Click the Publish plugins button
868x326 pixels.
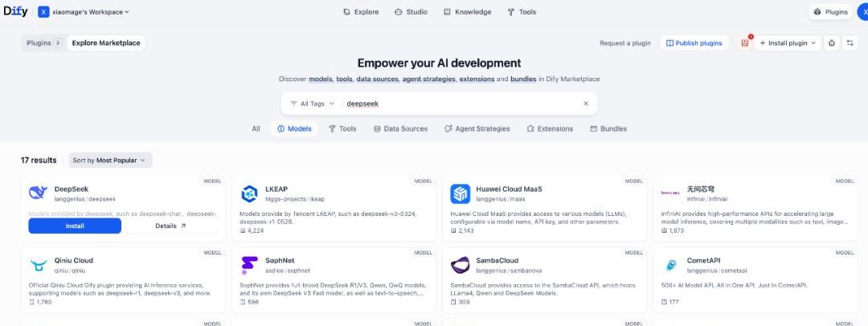[694, 43]
